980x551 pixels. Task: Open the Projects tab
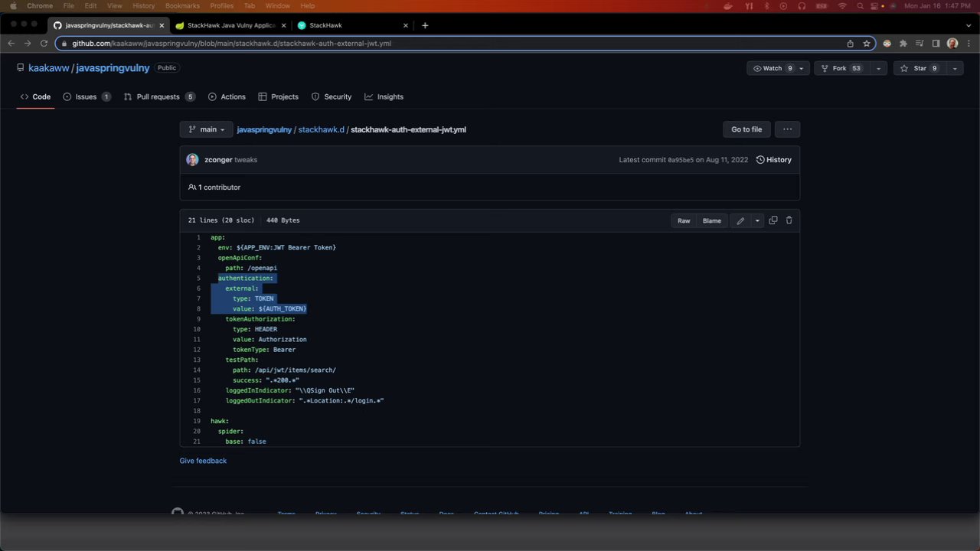point(279,97)
